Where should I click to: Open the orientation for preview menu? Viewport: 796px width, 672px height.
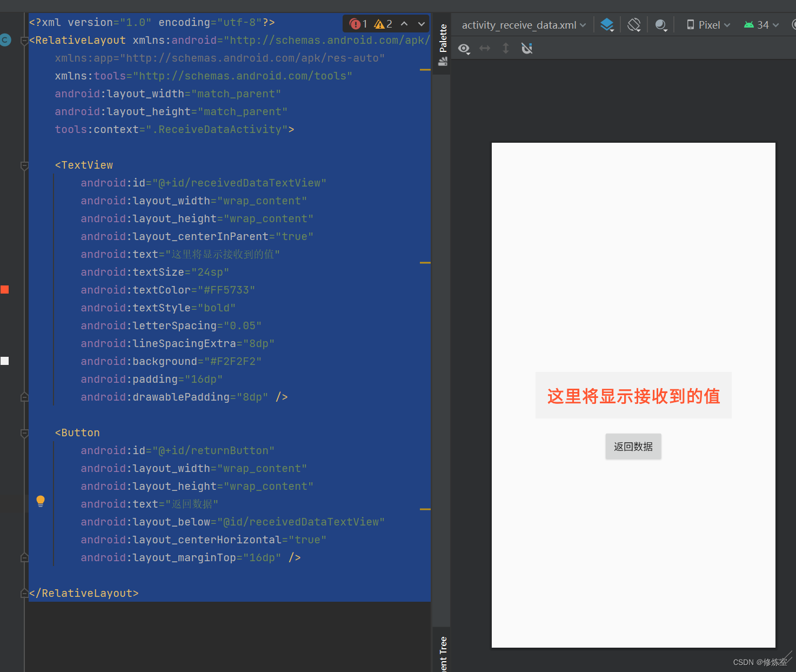[x=634, y=25]
